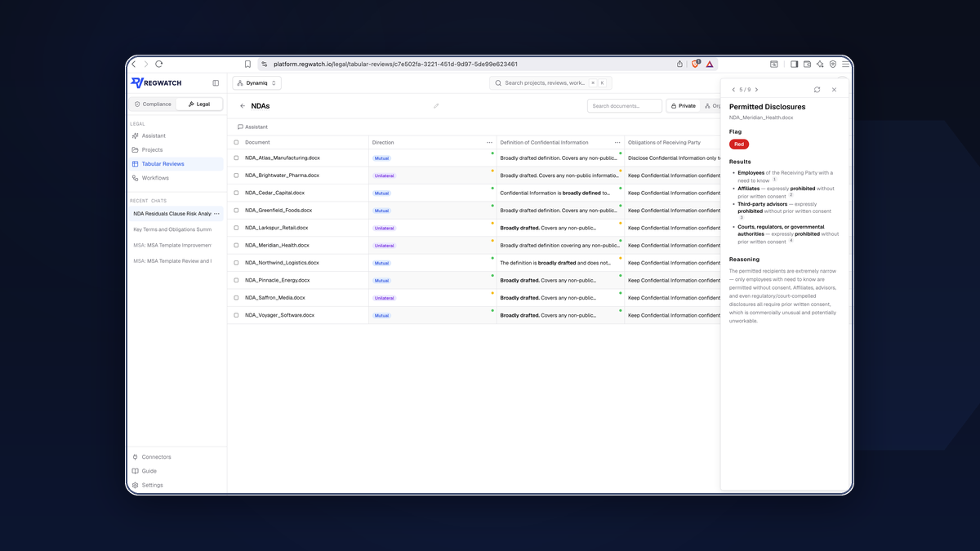Click the browser address bar URL
Image resolution: width=980 pixels, height=551 pixels.
(395, 64)
